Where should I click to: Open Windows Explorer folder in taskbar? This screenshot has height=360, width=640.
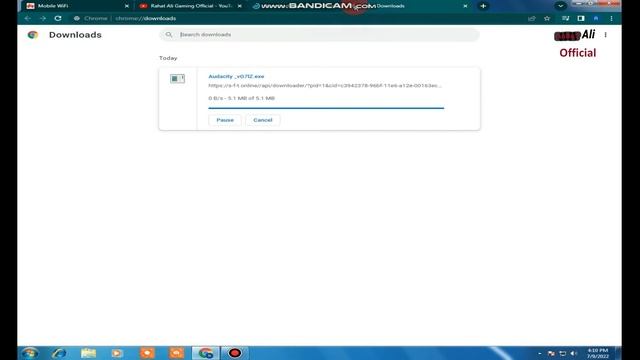(88, 353)
